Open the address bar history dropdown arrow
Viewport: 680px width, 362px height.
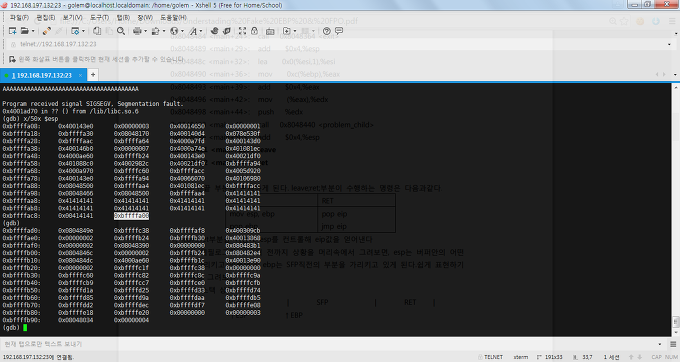click(669, 44)
